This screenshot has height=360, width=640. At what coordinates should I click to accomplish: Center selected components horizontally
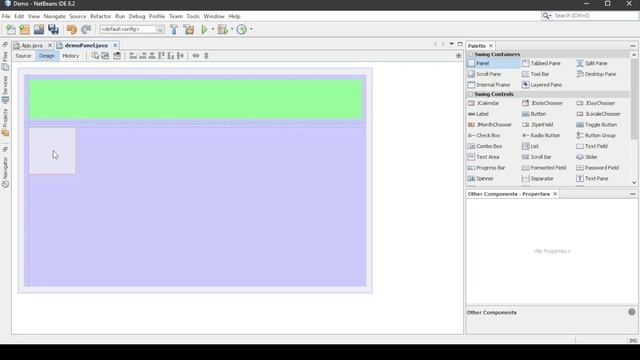point(152,56)
